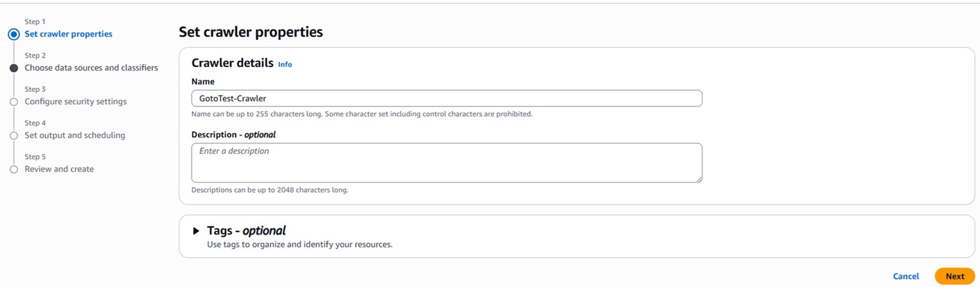Screen dimensions: 980x287
Task: Go to Choose data sources and classifiers
Action: (x=91, y=68)
